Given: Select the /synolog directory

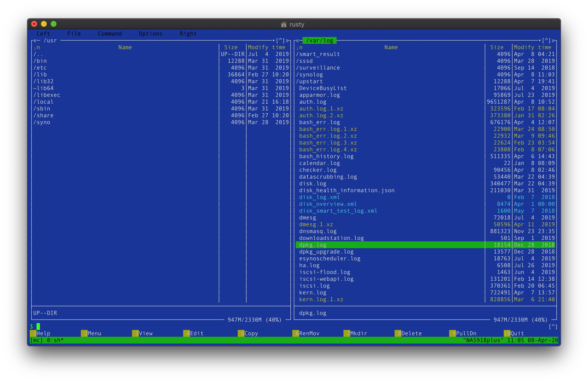Looking at the screenshot, I should (x=425, y=74).
